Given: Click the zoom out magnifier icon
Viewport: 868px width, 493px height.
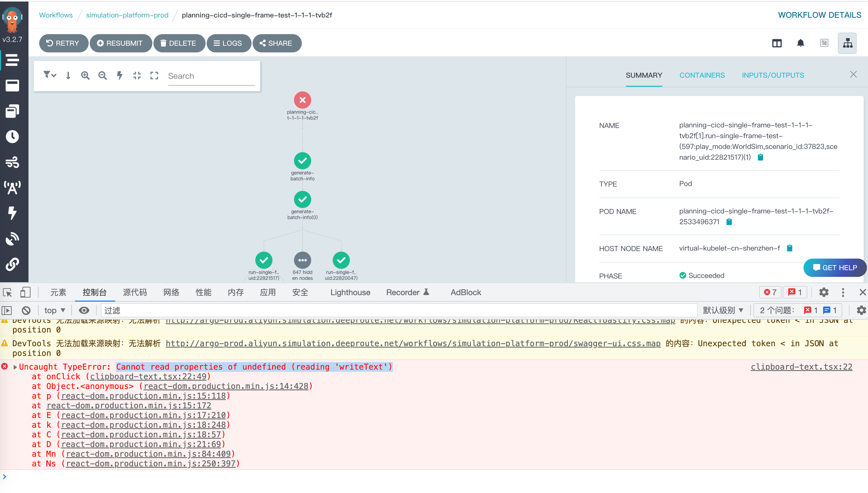Looking at the screenshot, I should [x=103, y=76].
